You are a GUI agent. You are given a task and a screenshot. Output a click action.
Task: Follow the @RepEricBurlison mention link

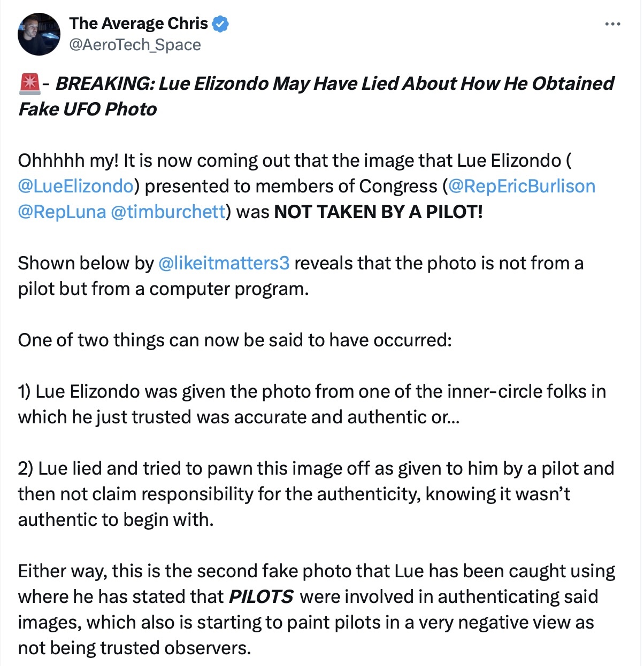tap(522, 186)
